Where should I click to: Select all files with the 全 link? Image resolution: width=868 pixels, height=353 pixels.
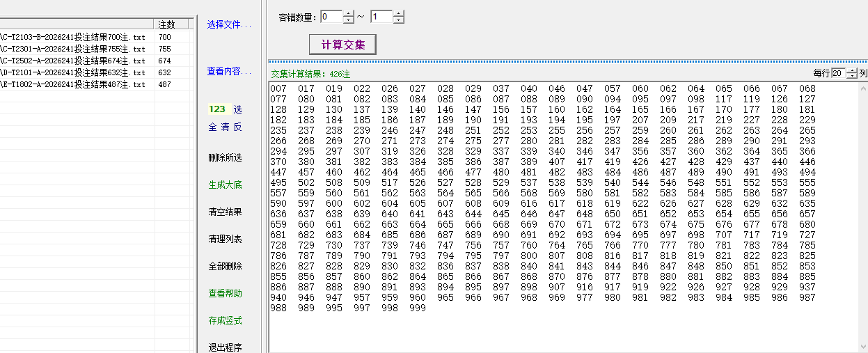(213, 127)
